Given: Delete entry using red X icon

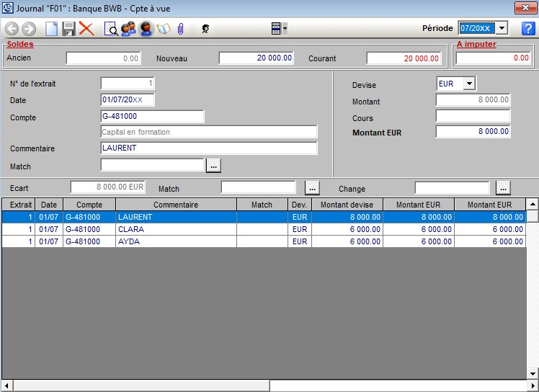Looking at the screenshot, I should tap(86, 29).
